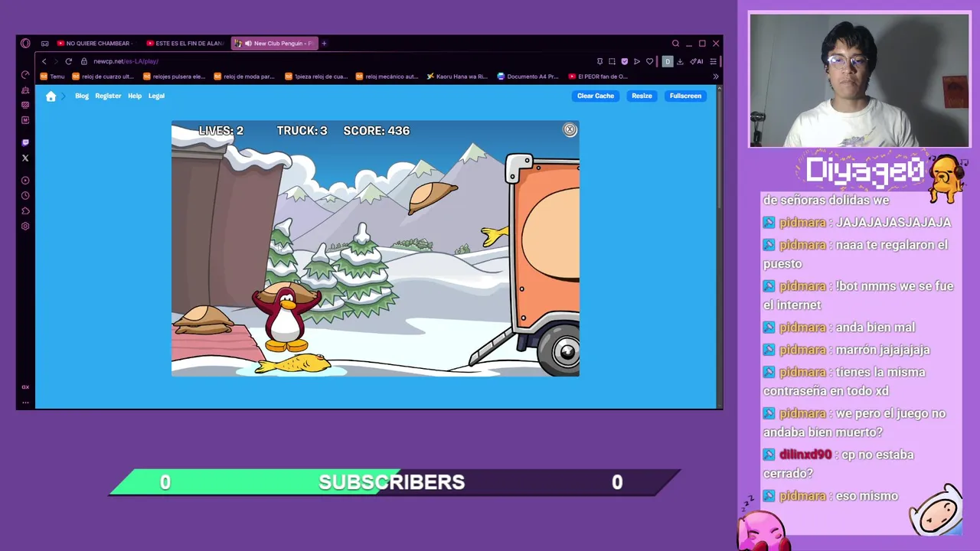Open the Twitch sidebar icon
980x551 pixels.
pyautogui.click(x=25, y=142)
